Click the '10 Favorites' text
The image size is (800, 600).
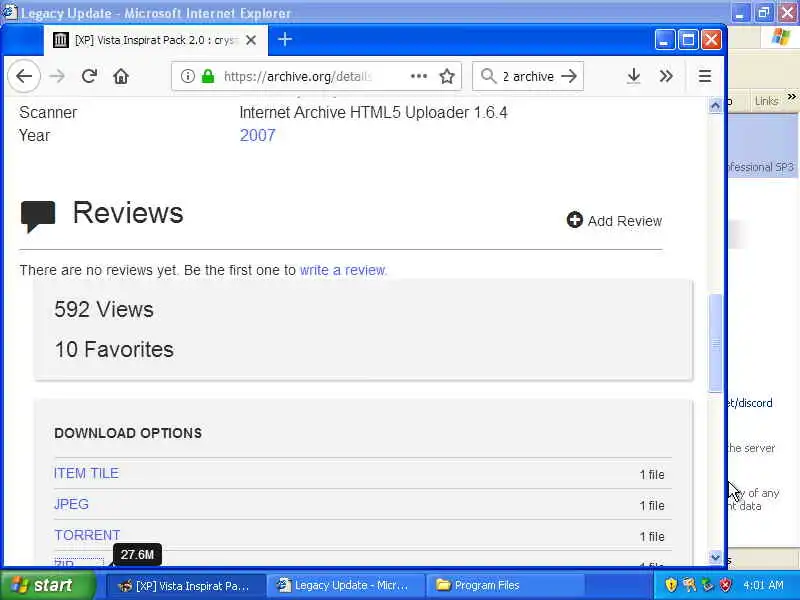[x=114, y=349]
